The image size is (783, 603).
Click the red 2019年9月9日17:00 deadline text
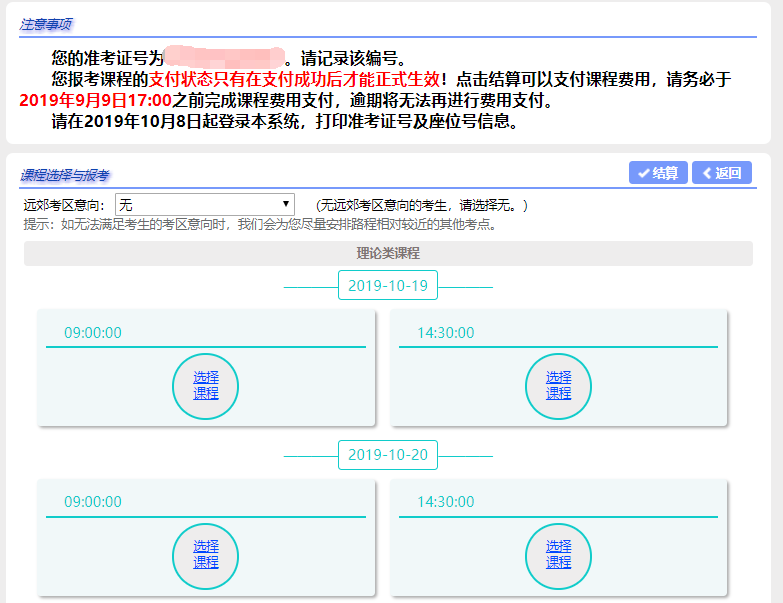95,101
